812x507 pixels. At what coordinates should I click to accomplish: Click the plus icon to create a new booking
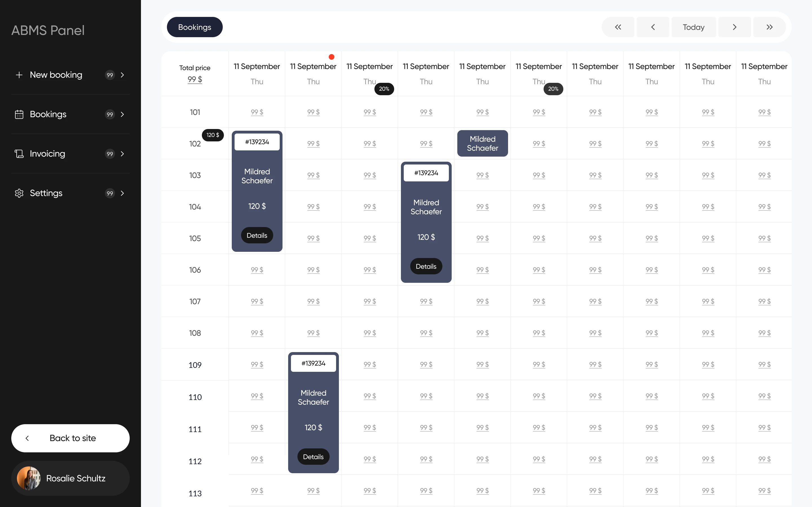pos(19,75)
